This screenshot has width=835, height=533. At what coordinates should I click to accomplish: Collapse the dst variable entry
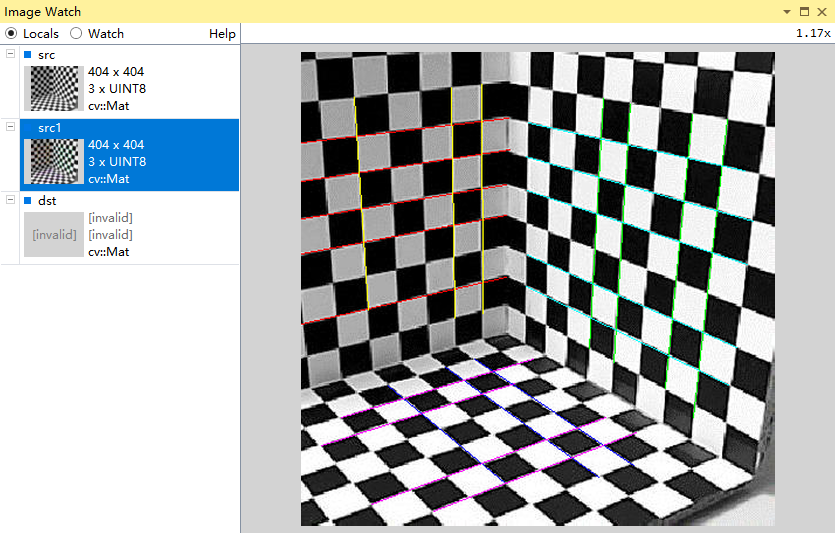(10, 199)
